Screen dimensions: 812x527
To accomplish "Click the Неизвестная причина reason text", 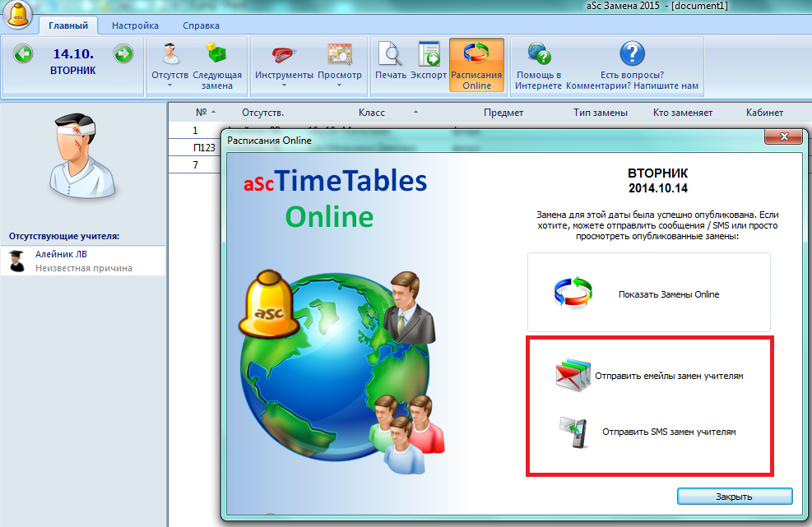I will pos(84,268).
